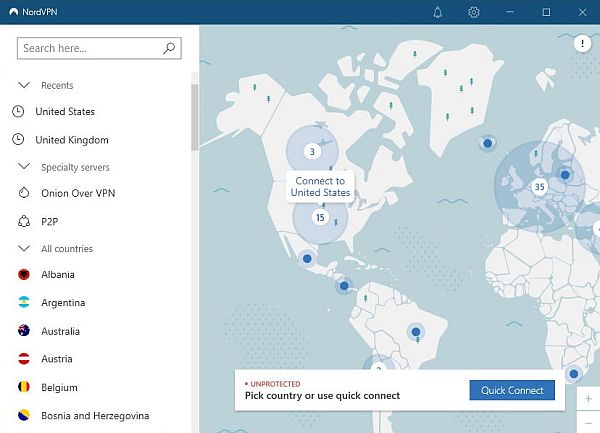The height and width of the screenshot is (433, 600).
Task: Click the P2P servers icon
Action: point(24,221)
